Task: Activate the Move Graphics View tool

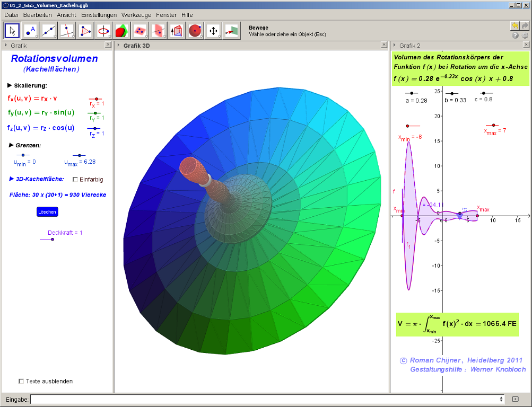Action: pyautogui.click(x=214, y=31)
